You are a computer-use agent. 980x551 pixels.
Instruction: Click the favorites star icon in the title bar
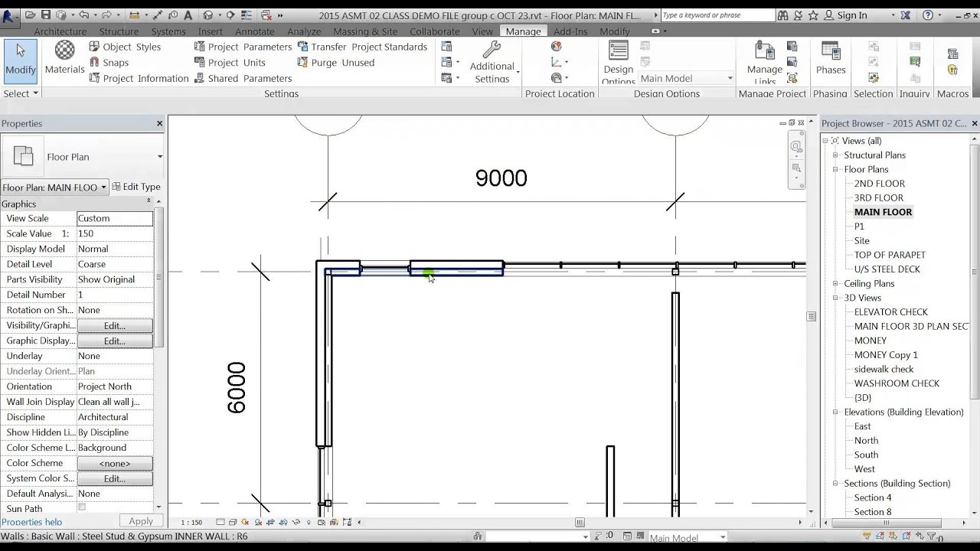(812, 15)
